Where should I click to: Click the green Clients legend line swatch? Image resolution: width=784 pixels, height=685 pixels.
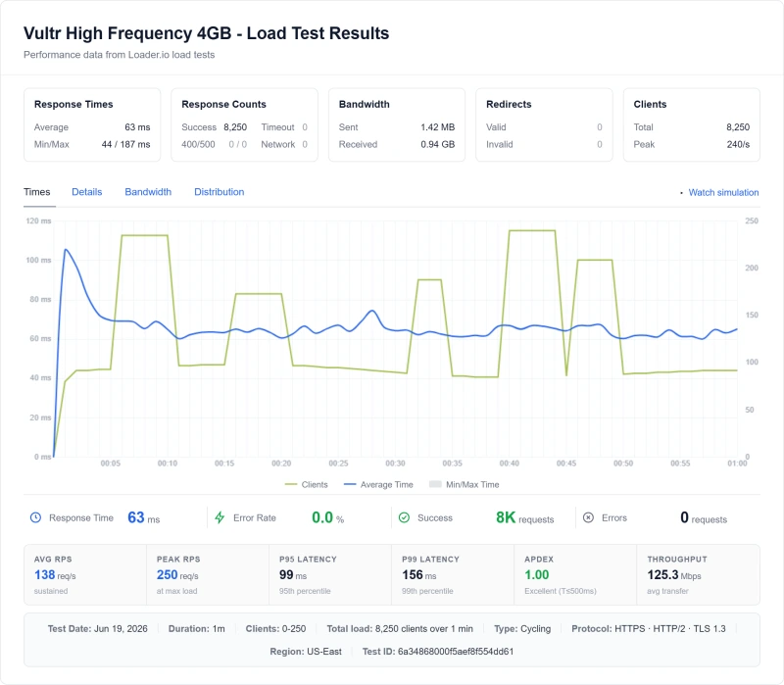pos(291,484)
